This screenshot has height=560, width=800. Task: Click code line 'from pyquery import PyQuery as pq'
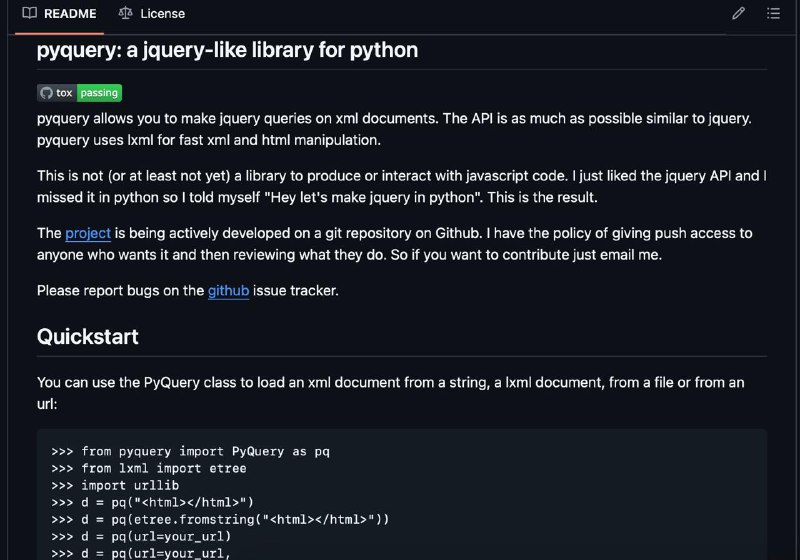(x=190, y=451)
